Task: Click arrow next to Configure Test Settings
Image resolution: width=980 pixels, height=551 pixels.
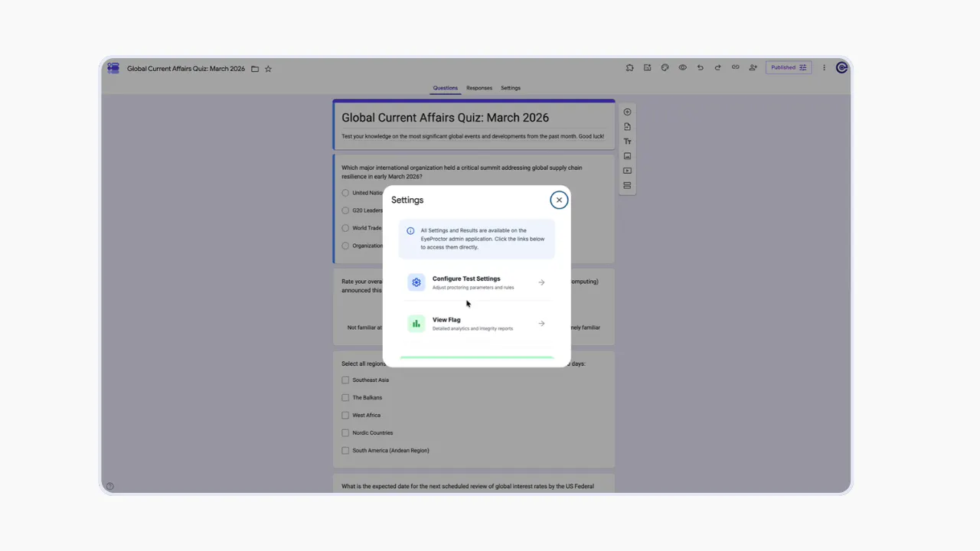Action: coord(541,282)
